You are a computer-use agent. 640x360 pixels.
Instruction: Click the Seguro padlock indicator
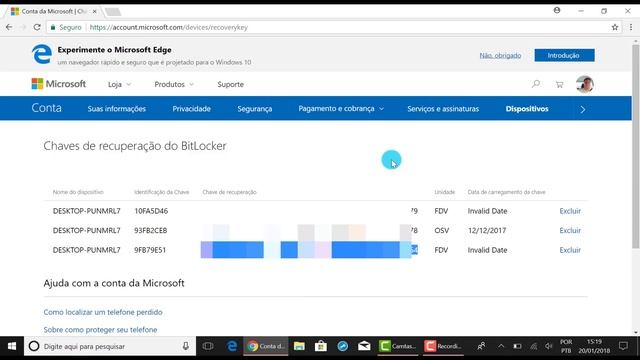[66, 27]
